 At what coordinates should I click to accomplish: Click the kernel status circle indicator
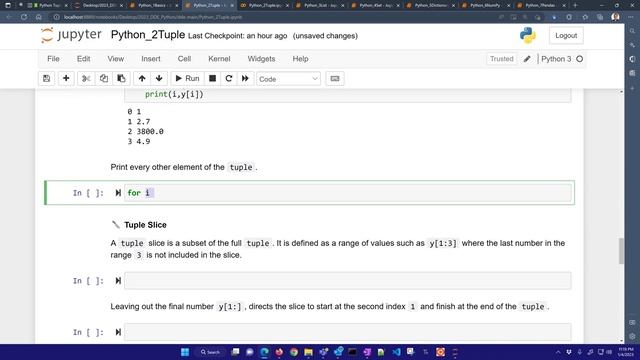point(579,59)
